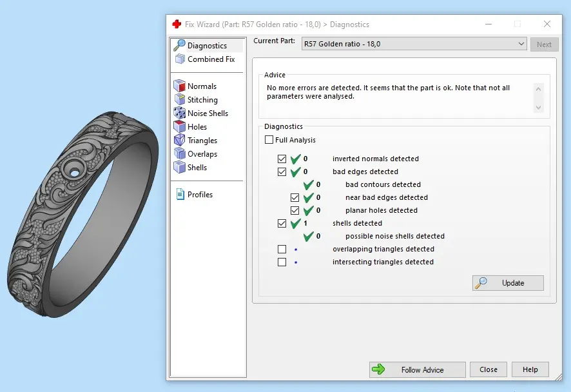Click the Noise Shells icon
Image resolution: width=571 pixels, height=392 pixels.
pyautogui.click(x=180, y=113)
